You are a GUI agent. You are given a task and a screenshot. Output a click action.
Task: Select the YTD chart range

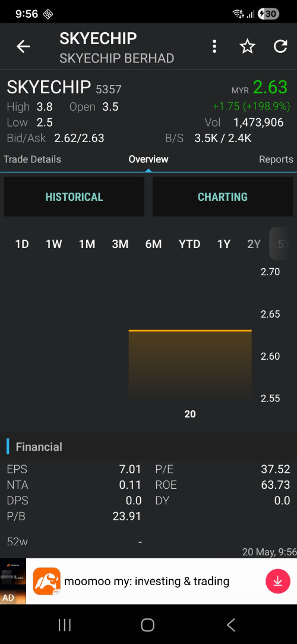[189, 244]
